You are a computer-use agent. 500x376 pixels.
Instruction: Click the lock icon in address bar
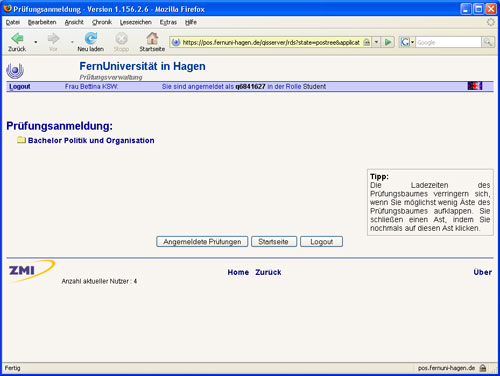coord(366,42)
